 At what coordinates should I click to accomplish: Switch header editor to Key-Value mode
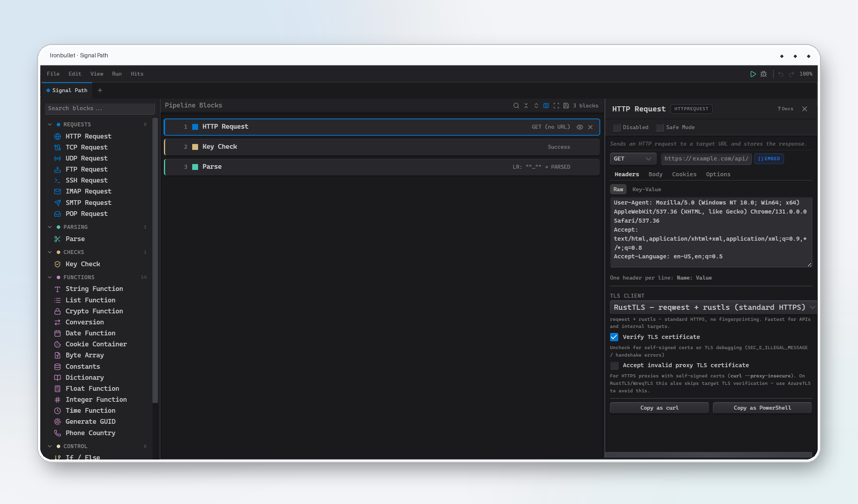[x=647, y=189]
